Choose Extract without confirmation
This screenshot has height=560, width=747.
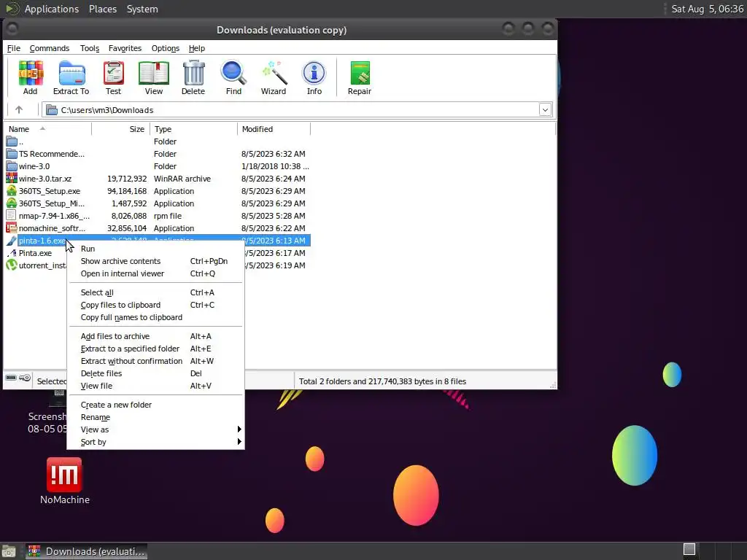tap(156, 361)
